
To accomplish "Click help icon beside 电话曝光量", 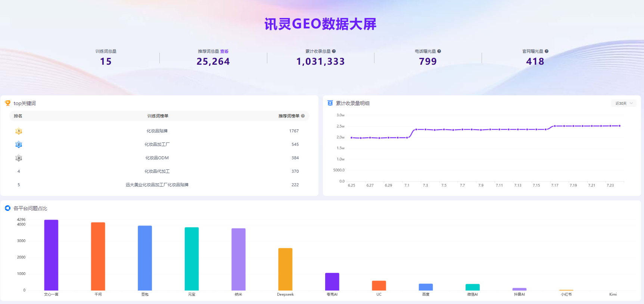I will point(439,51).
